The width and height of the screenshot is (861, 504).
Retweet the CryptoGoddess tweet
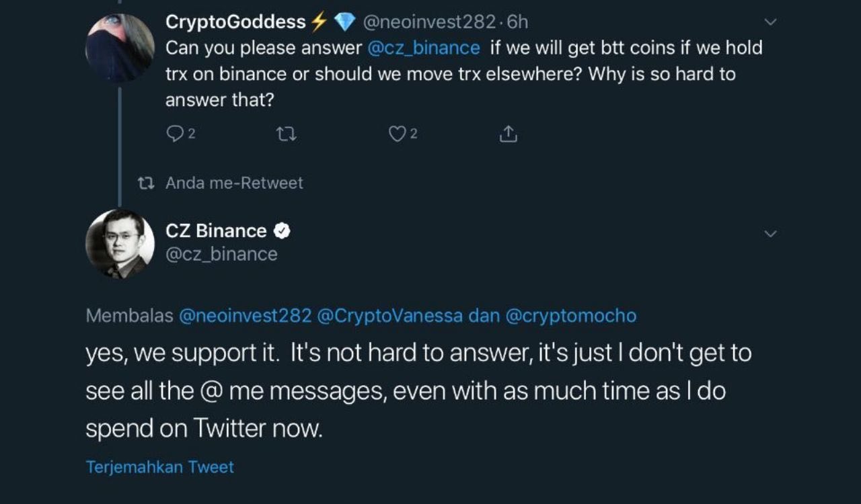(x=287, y=134)
